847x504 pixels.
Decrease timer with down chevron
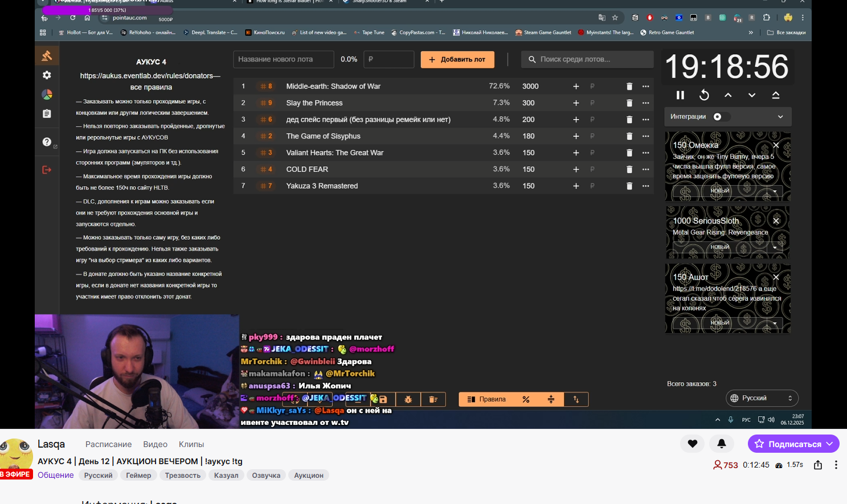(x=752, y=95)
